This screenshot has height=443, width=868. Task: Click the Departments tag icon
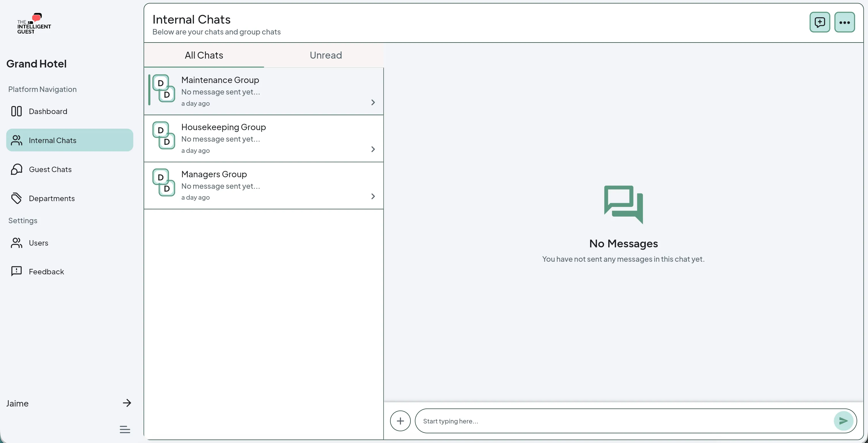click(16, 198)
